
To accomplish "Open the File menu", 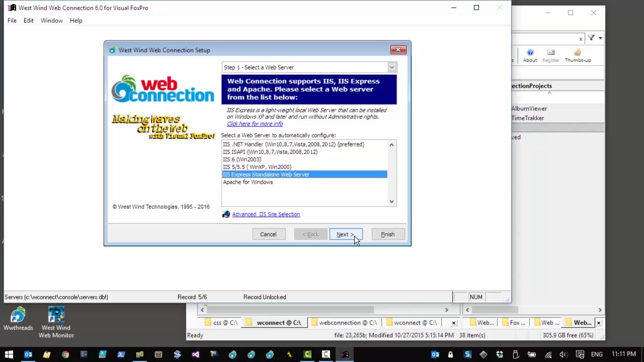I will pyautogui.click(x=12, y=21).
